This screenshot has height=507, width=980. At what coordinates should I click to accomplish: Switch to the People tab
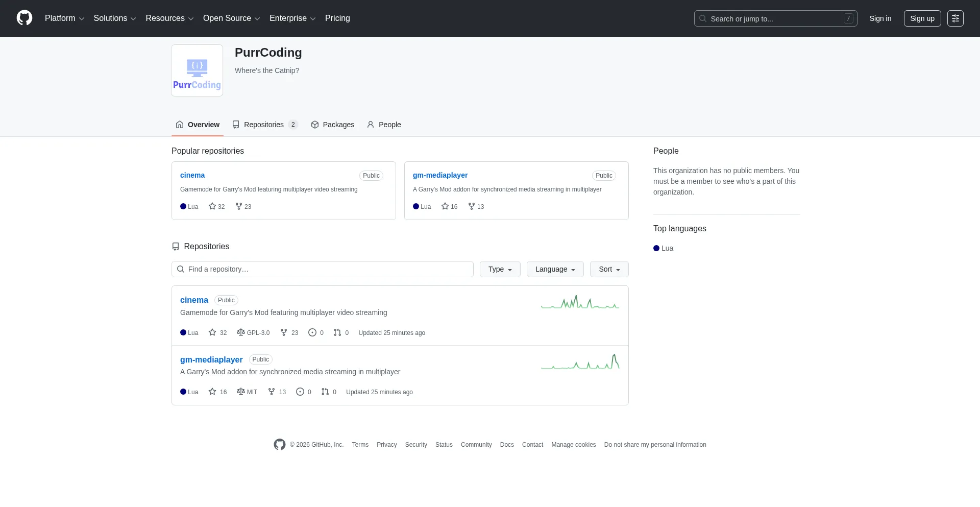pyautogui.click(x=384, y=125)
